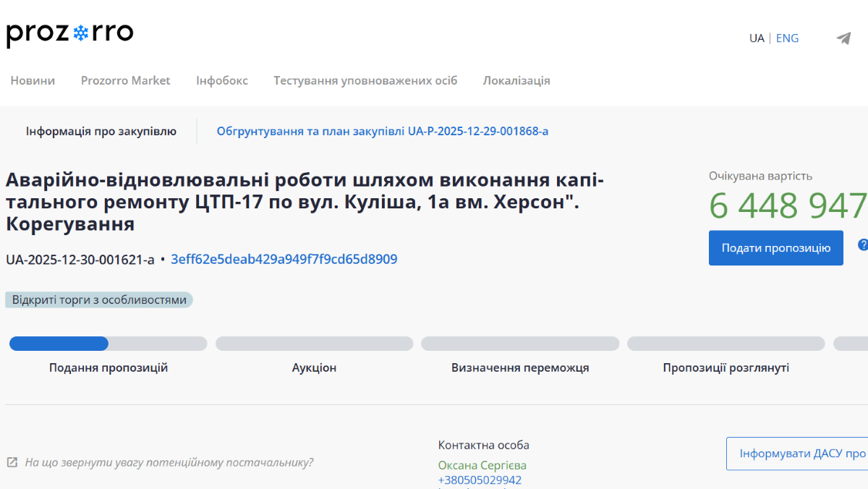Open the Telegram channel icon
This screenshot has width=868, height=489.
point(843,38)
